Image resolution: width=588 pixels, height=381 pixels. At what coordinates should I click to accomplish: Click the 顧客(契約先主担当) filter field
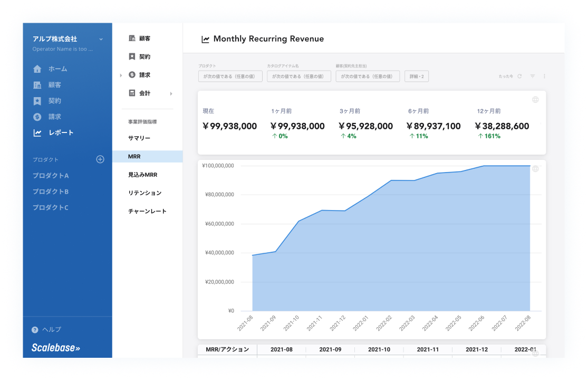367,77
